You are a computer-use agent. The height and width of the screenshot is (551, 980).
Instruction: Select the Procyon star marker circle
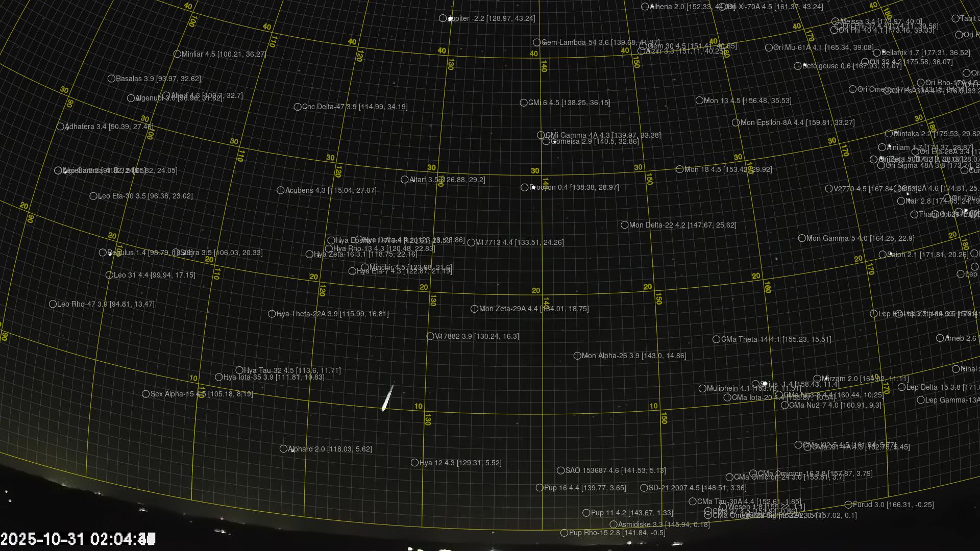pyautogui.click(x=524, y=188)
